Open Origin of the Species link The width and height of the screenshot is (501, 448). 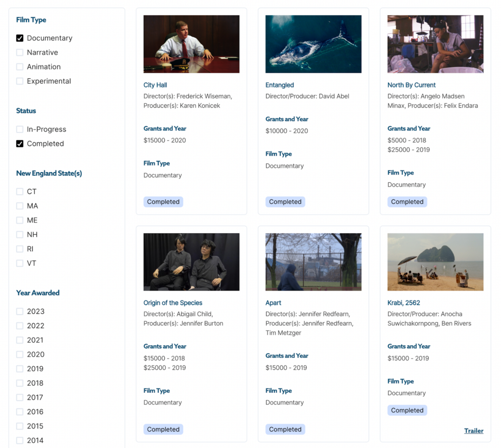click(173, 303)
